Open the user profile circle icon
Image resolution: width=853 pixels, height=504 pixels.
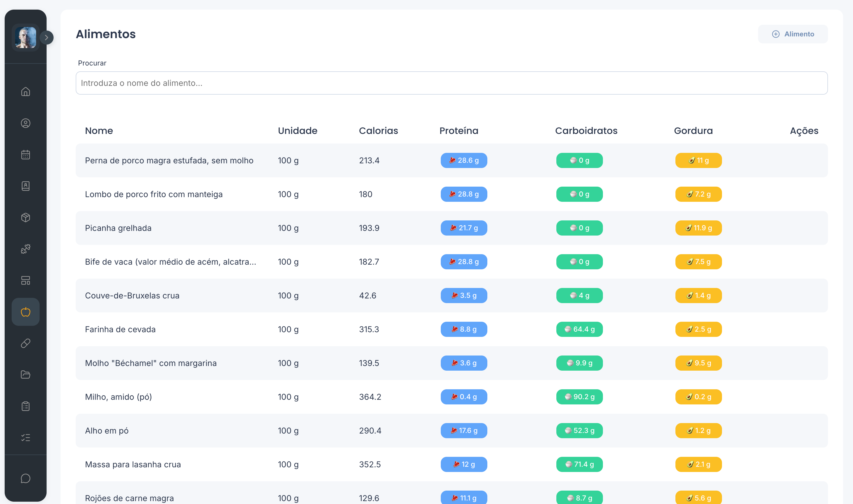pos(25,123)
